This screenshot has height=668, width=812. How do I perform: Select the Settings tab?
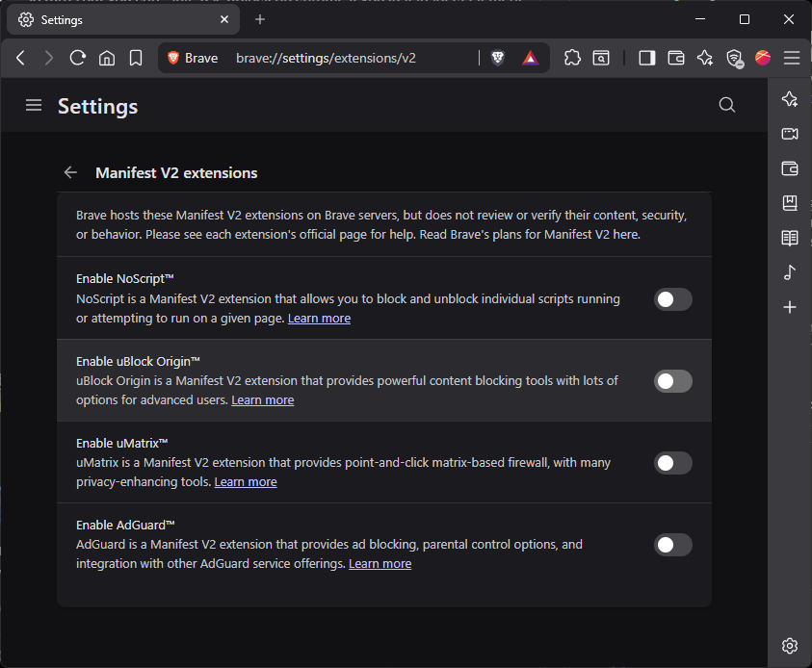[x=123, y=19]
